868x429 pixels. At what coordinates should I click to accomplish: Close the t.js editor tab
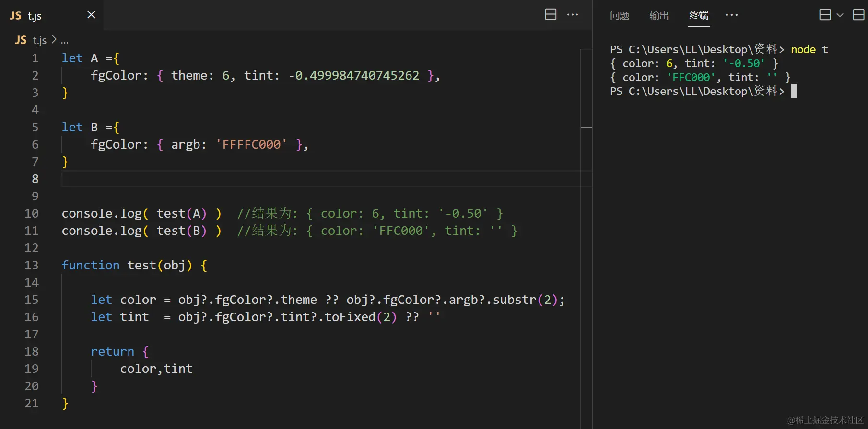tap(91, 15)
